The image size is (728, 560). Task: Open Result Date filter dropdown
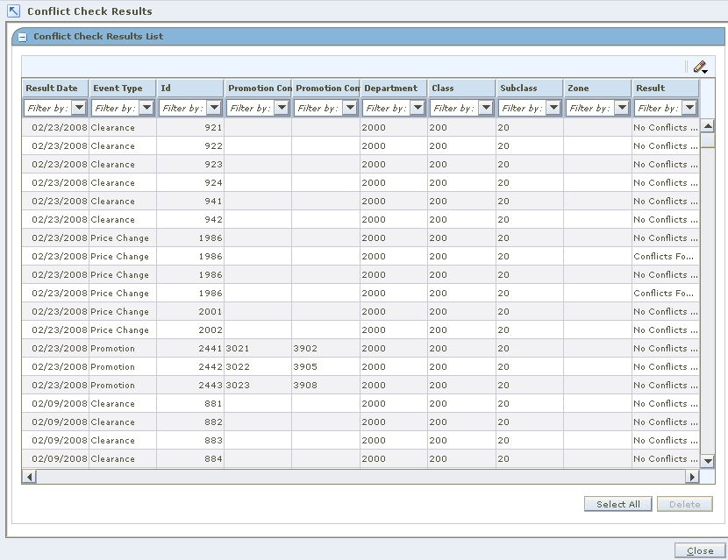click(79, 108)
